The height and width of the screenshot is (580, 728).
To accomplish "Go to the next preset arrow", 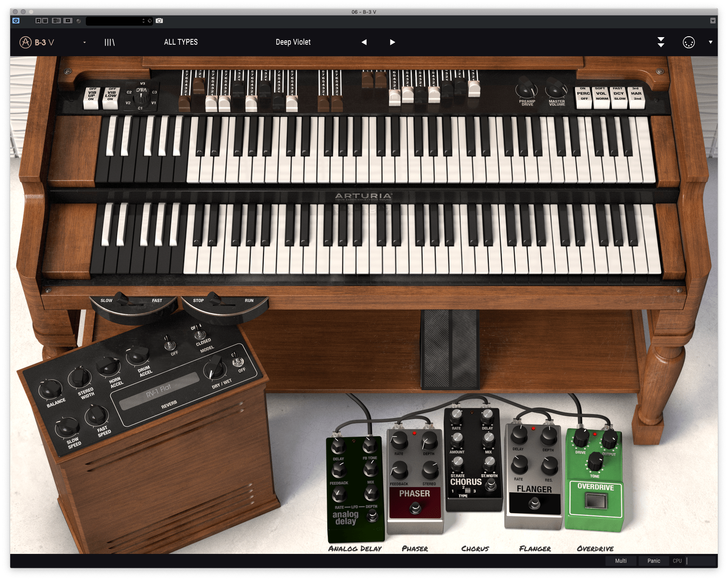I will 392,42.
